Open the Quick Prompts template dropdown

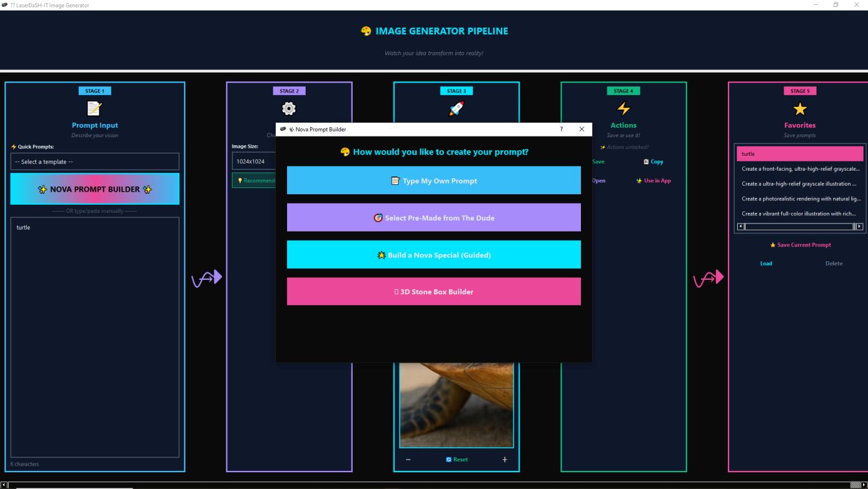[95, 162]
